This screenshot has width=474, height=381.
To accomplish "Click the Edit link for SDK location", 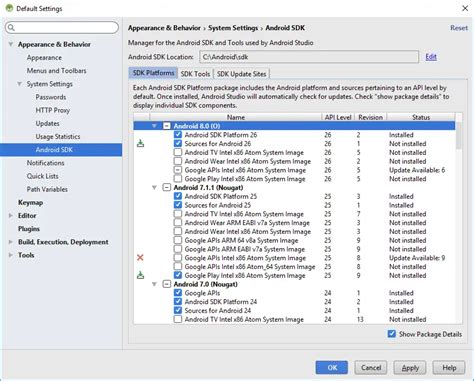I will coord(431,57).
